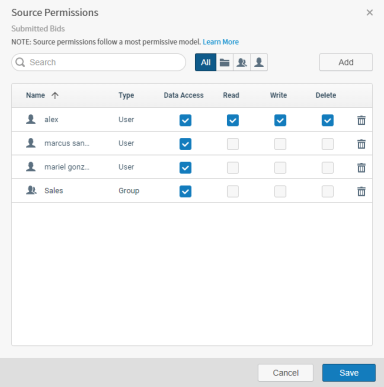Viewport: 384px width, 387px height.
Task: Click trash icon for mariel gonz.. row
Action: pyautogui.click(x=361, y=168)
